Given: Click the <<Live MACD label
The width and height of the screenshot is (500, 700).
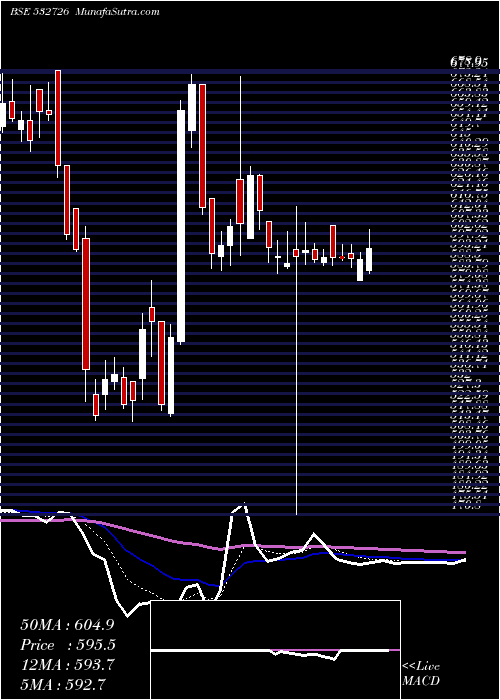Looking at the screenshot, I should [x=421, y=674].
